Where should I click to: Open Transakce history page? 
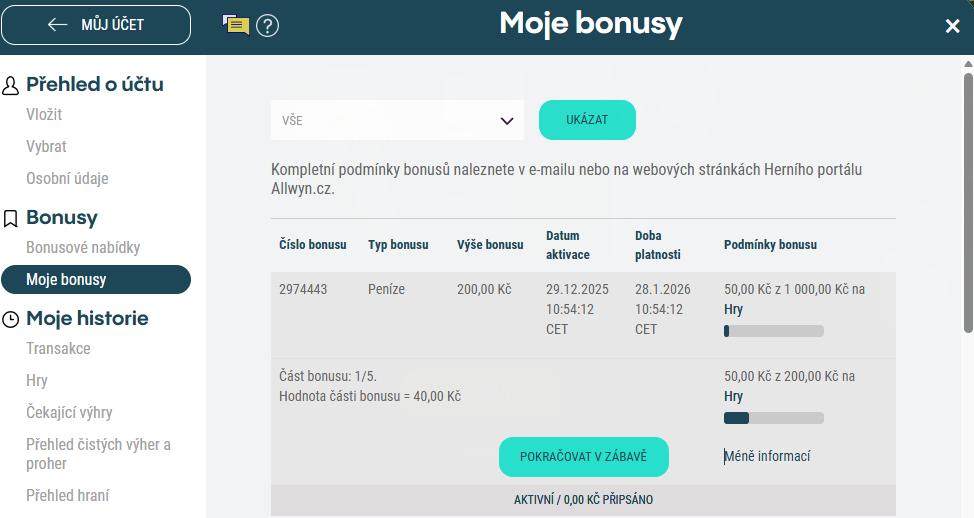pyautogui.click(x=58, y=349)
